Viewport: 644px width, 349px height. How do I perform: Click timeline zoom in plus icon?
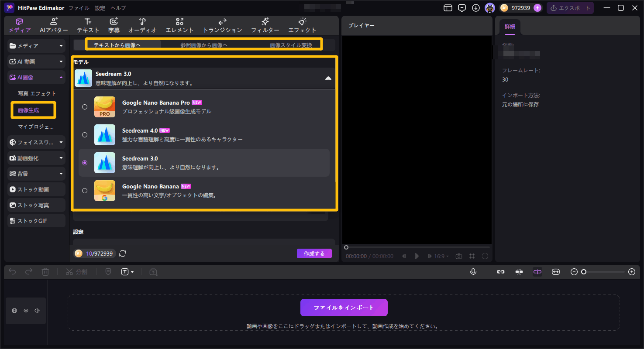631,272
